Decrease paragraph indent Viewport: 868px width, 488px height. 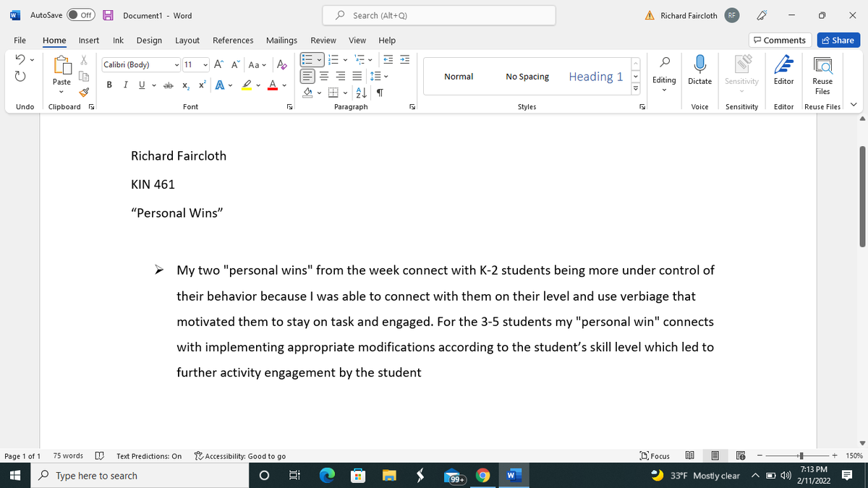tap(388, 59)
